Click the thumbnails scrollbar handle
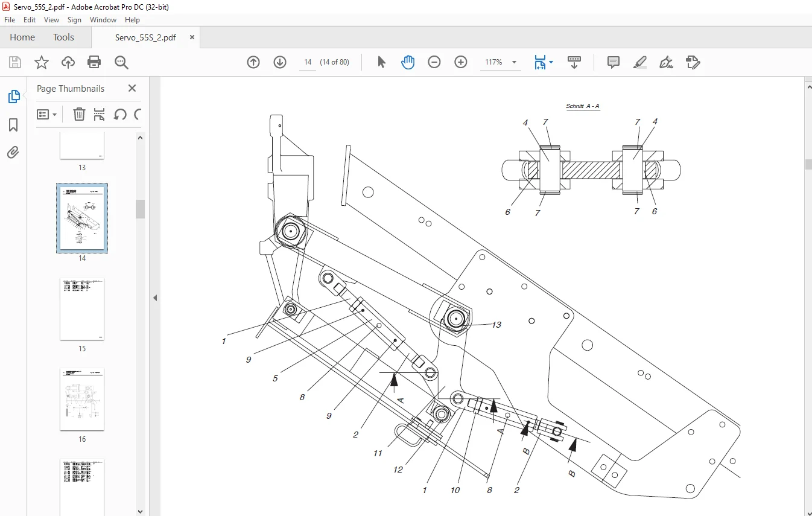Viewport: 812px width, 516px height. (141, 209)
